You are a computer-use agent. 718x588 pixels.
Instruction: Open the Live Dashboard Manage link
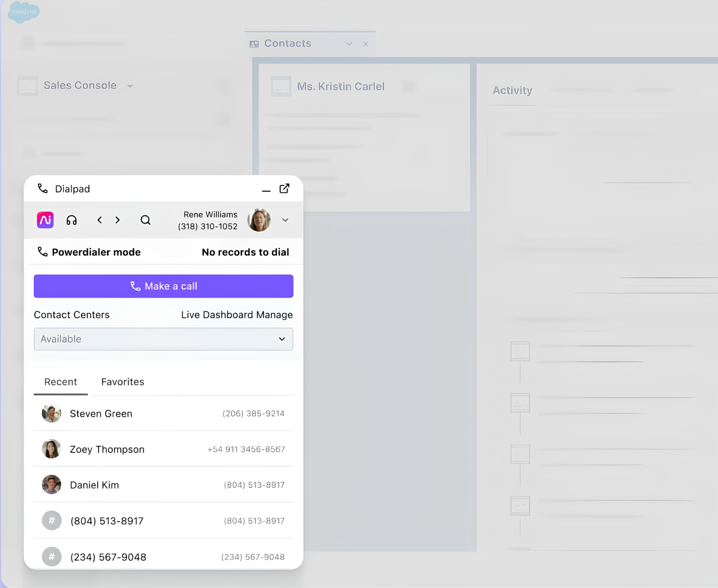point(237,315)
